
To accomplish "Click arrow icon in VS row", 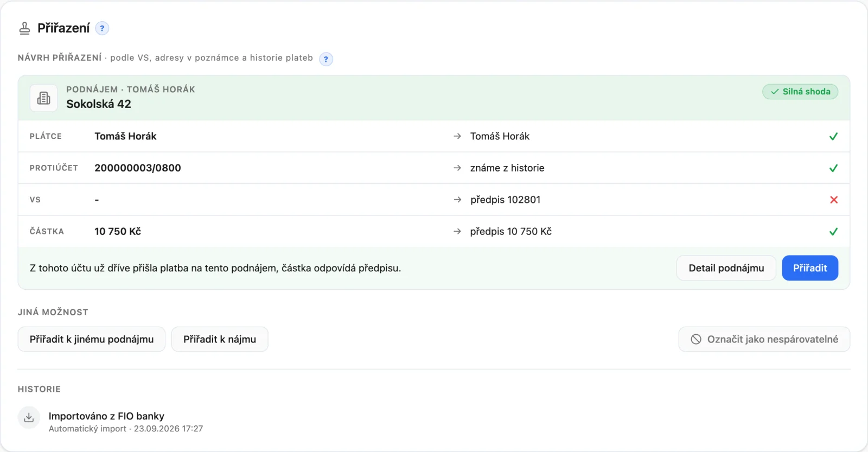I will point(457,200).
